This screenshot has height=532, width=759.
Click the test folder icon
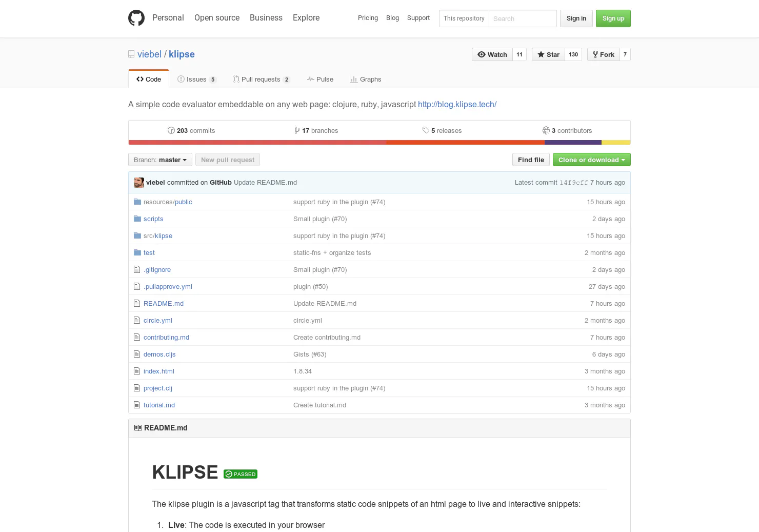(x=137, y=252)
